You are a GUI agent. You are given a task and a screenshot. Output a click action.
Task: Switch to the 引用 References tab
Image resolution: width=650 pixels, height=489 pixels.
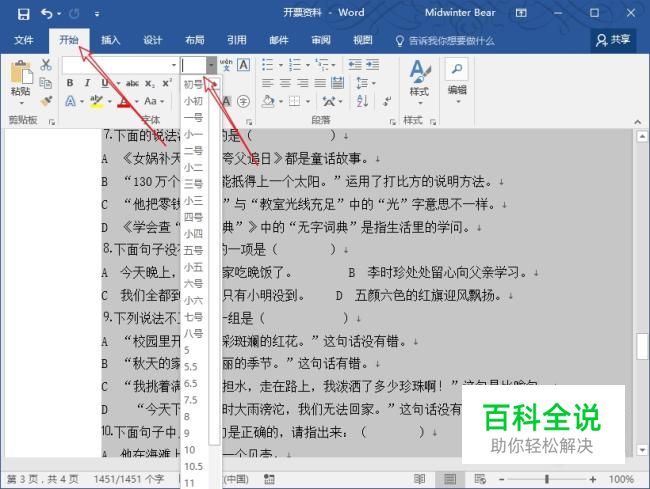236,40
